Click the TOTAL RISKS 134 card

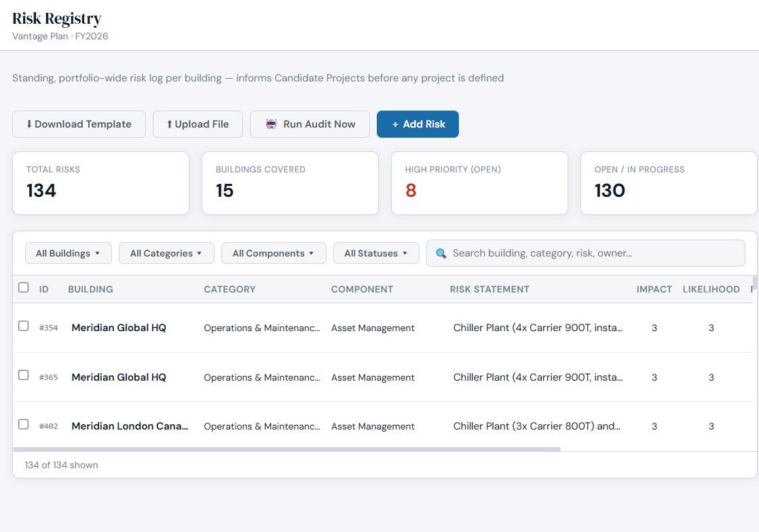100,183
